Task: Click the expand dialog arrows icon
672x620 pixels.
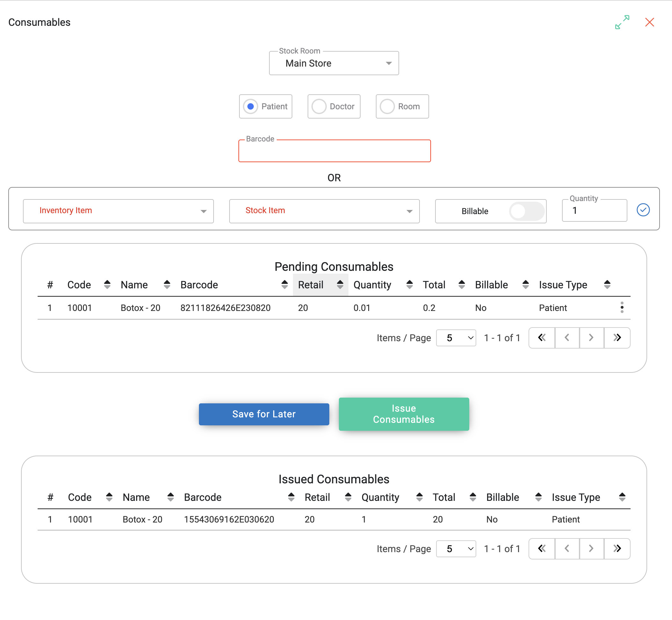Action: pos(622,22)
